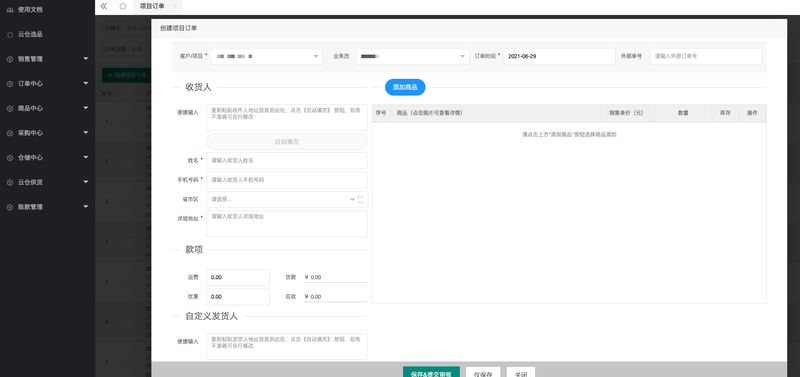This screenshot has width=800, height=377.
Task: Click the 详细地址 text area
Action: pyautogui.click(x=287, y=223)
